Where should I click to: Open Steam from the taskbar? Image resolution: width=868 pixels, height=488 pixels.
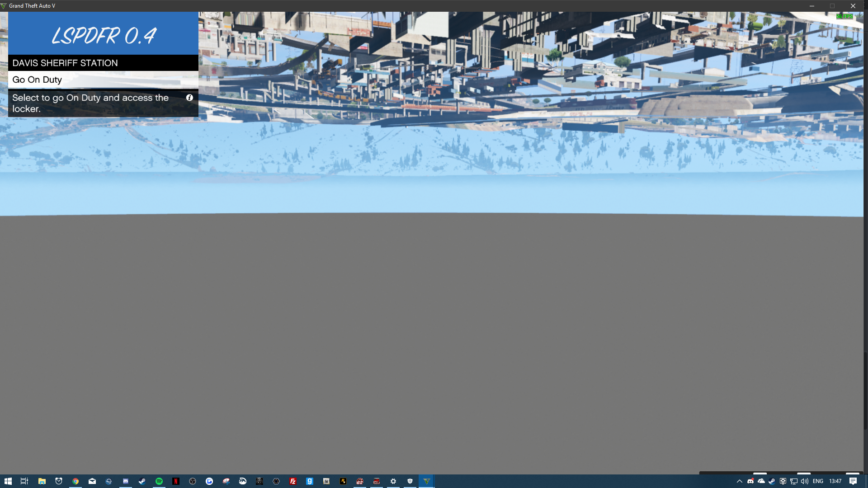[142, 481]
